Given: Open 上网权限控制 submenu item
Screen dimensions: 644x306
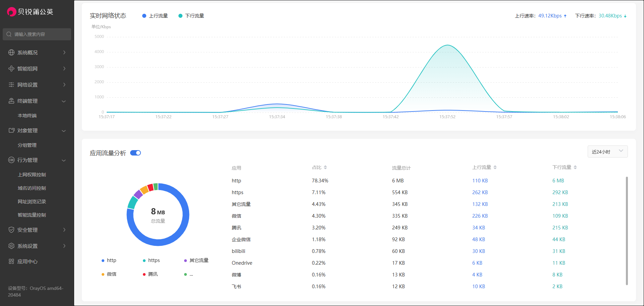Looking at the screenshot, I should point(32,175).
